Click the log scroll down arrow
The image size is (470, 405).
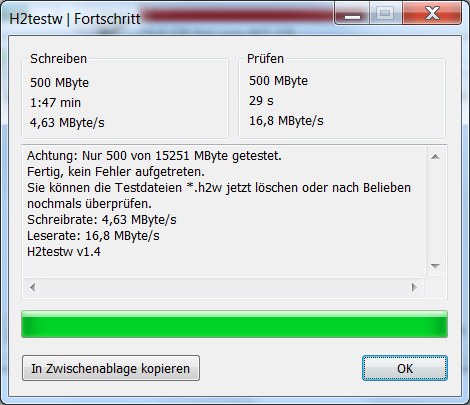pyautogui.click(x=435, y=266)
